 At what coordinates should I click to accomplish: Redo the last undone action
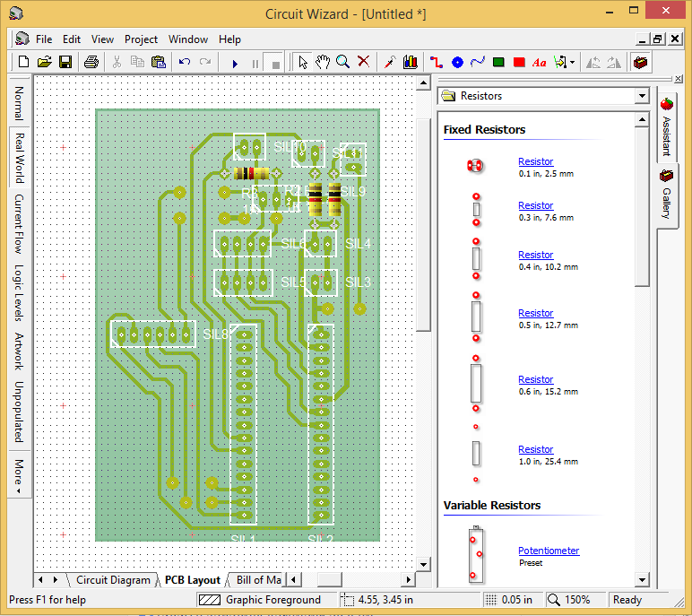tap(204, 62)
